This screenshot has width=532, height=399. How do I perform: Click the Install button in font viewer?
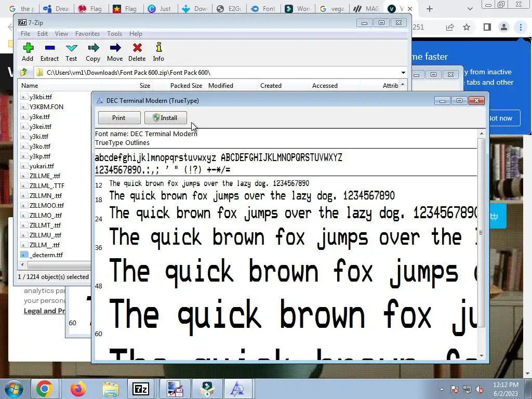pyautogui.click(x=166, y=118)
